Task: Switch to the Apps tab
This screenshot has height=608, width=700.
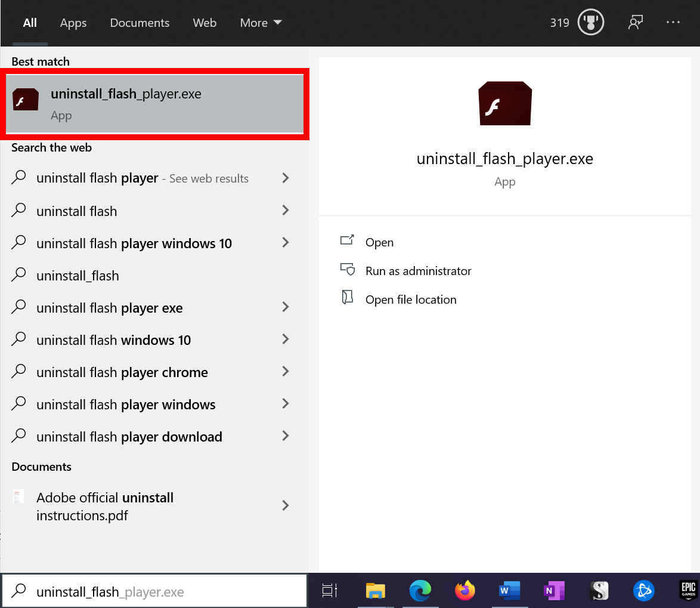Action: coord(73,23)
